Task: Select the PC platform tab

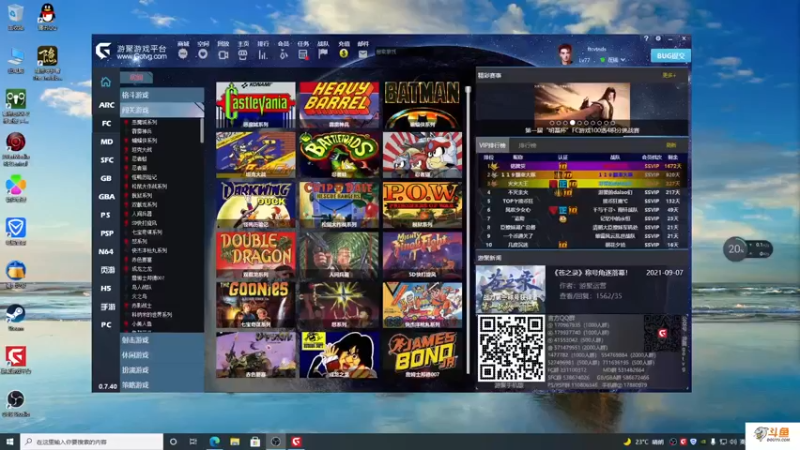Action: (106, 324)
